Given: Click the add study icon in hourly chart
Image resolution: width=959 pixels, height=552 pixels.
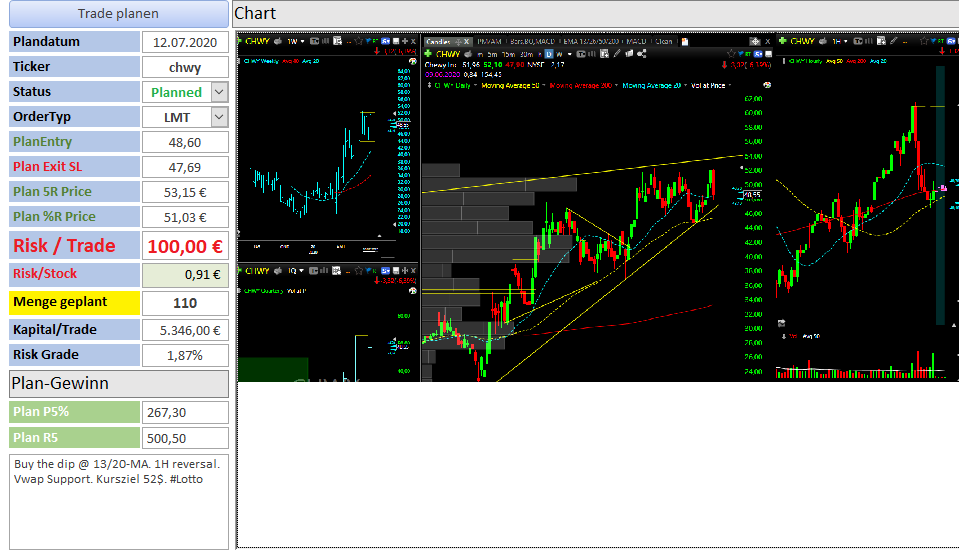Looking at the screenshot, I should pos(881,41).
